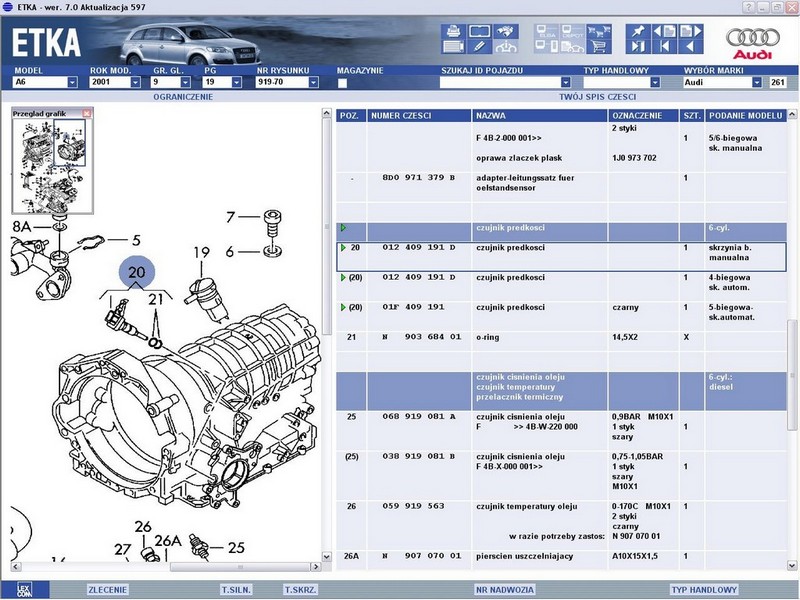Select part number 8D0 971 379 B
This screenshot has width=800, height=600.
coord(419,178)
